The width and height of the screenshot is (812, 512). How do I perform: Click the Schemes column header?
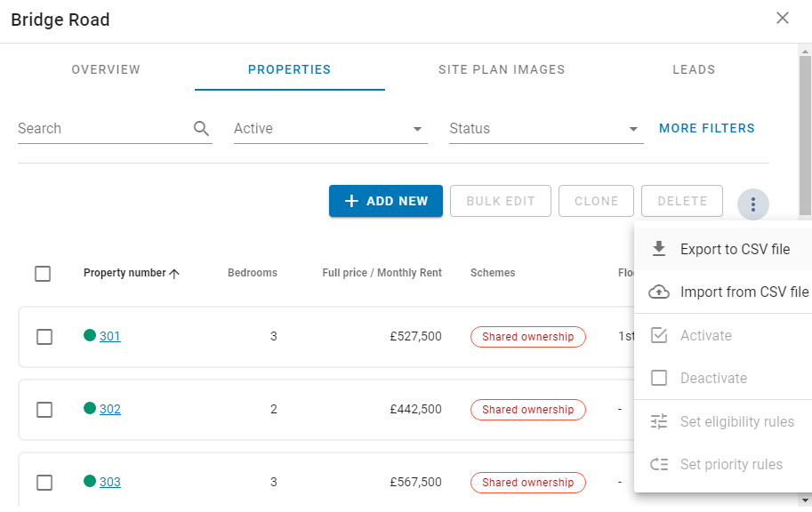point(493,273)
